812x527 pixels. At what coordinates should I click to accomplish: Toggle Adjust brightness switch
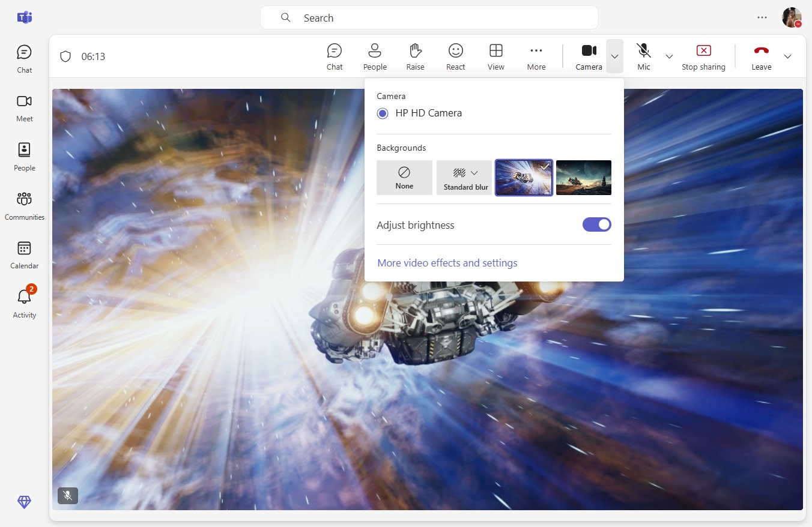click(x=597, y=224)
